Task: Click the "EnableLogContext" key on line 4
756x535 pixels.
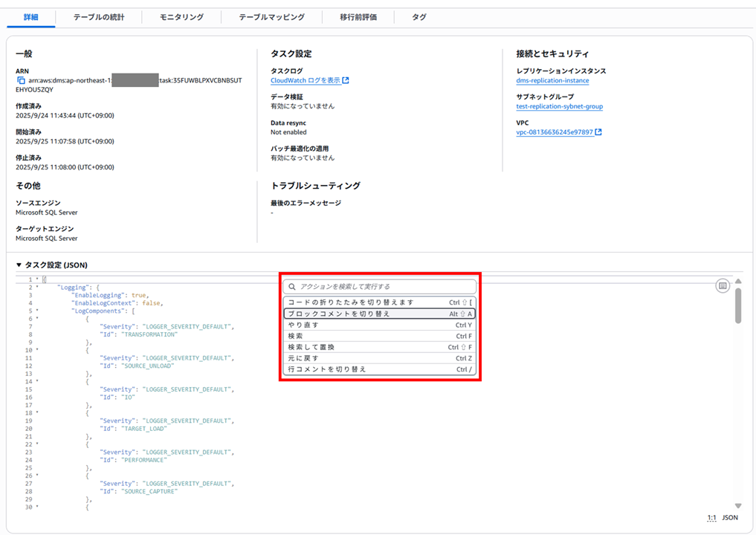Action: (103, 303)
